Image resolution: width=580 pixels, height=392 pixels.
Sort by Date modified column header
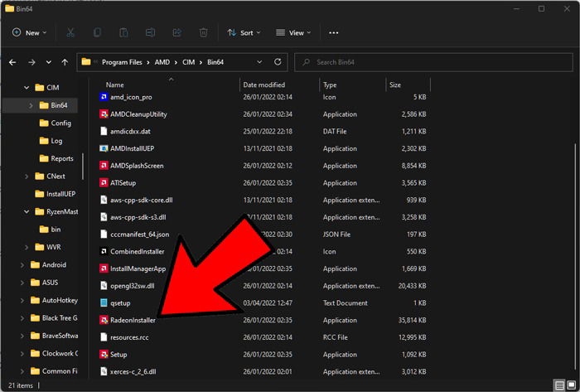(264, 85)
